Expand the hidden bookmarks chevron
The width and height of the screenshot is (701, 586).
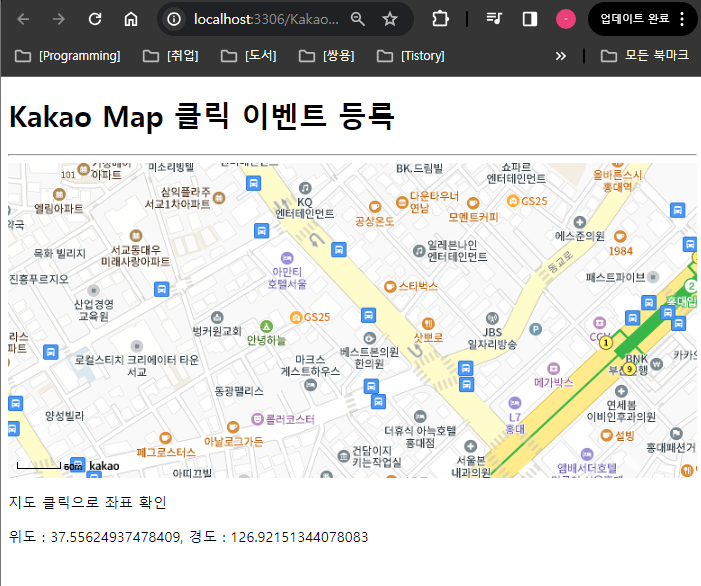[560, 56]
